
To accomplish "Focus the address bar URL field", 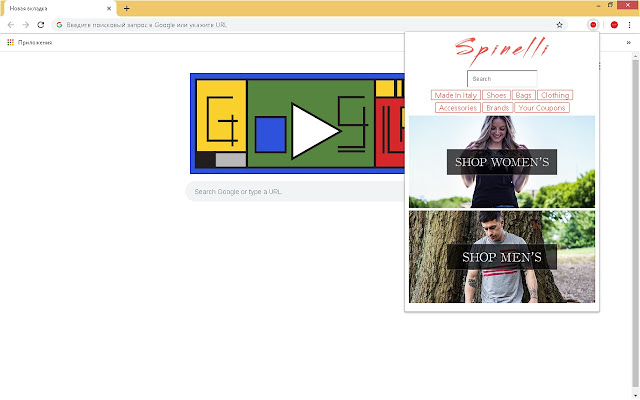I will pos(309,25).
